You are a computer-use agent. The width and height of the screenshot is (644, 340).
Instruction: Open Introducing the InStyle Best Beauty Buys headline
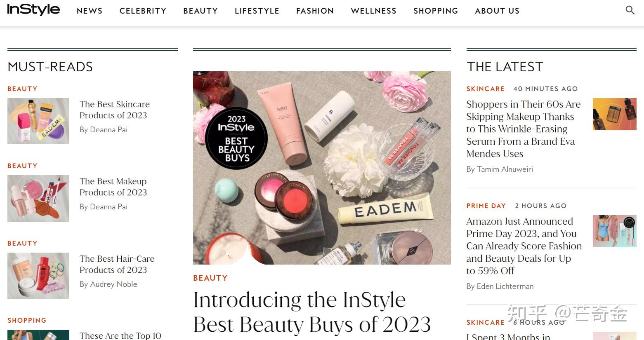[312, 312]
